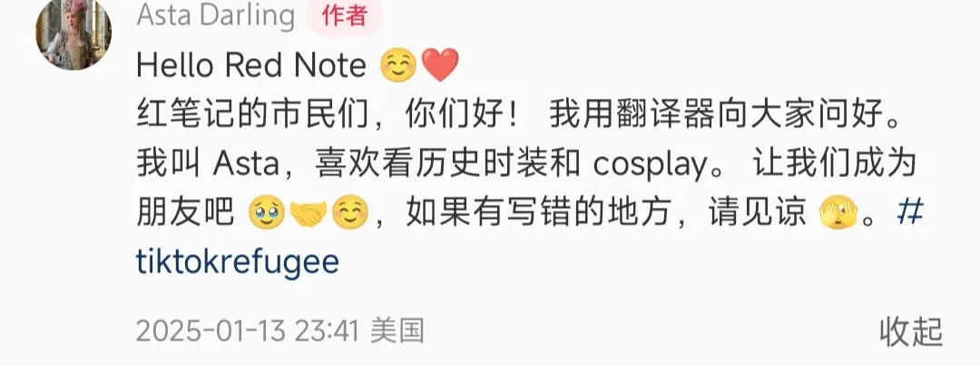Click the 美国 location label
The image size is (980, 366).
coord(397,331)
